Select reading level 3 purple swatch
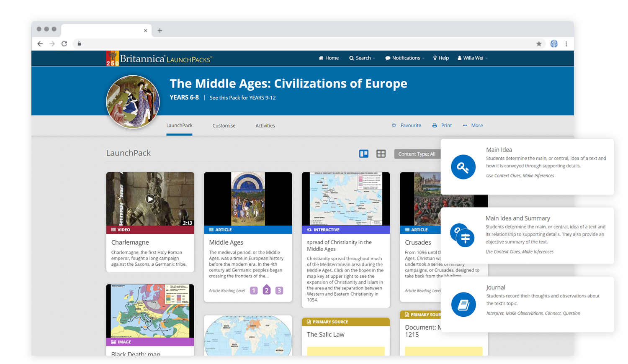This screenshot has height=364, width=628. tap(279, 290)
